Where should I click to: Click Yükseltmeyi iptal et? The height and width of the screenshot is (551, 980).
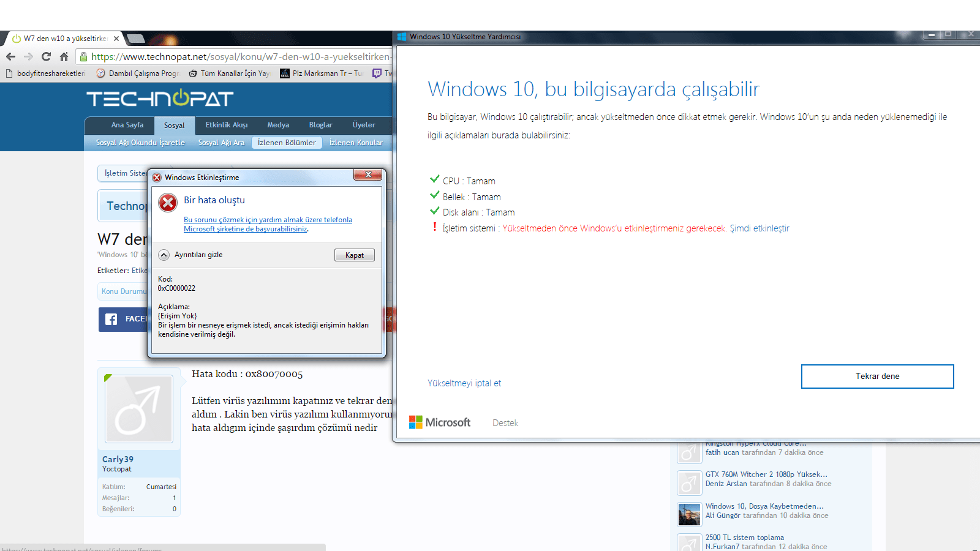point(464,383)
